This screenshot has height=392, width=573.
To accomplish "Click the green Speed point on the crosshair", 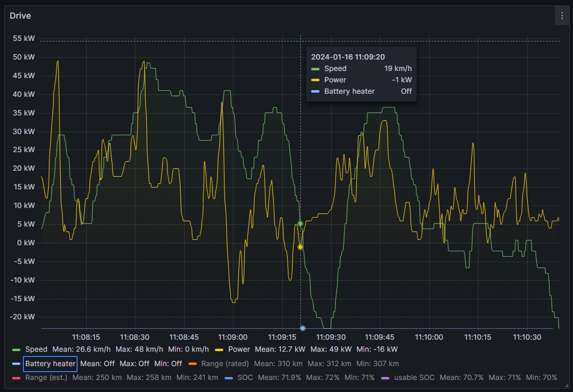I will pos(300,224).
